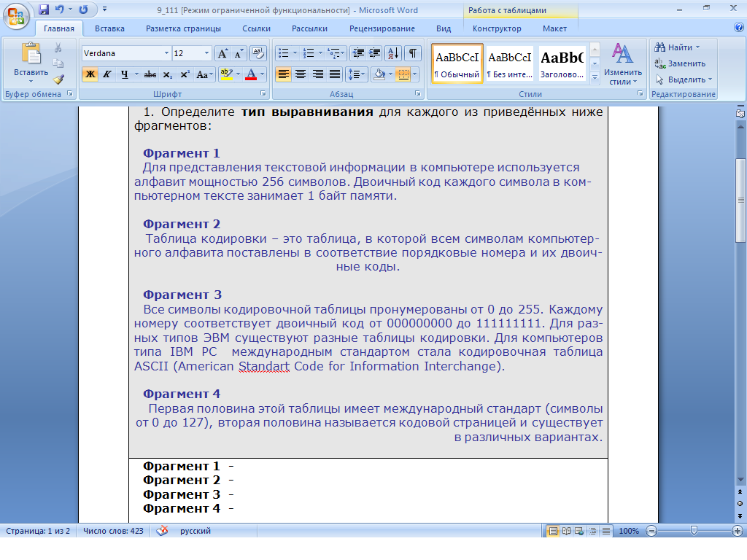This screenshot has height=560, width=747.
Task: Increase font size with grow font icon
Action: 222,53
